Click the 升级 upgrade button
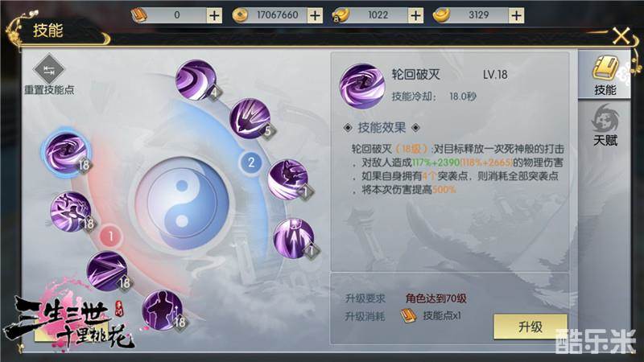The height and width of the screenshot is (362, 644). (x=530, y=327)
